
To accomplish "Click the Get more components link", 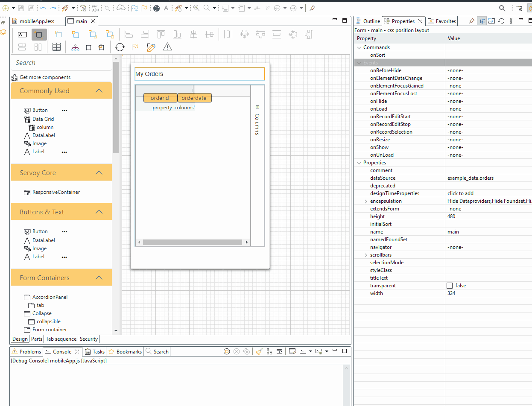I will tap(45, 77).
